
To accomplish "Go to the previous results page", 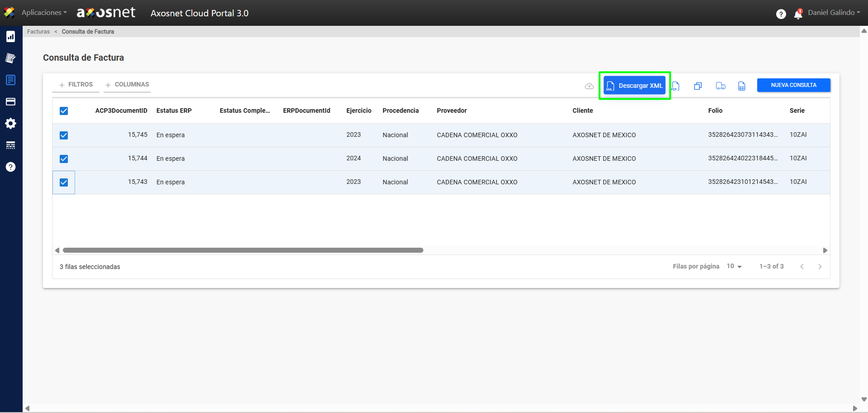I will (x=802, y=267).
